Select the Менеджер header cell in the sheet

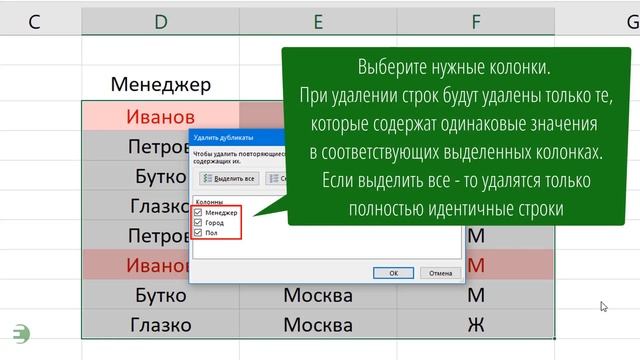pos(160,84)
